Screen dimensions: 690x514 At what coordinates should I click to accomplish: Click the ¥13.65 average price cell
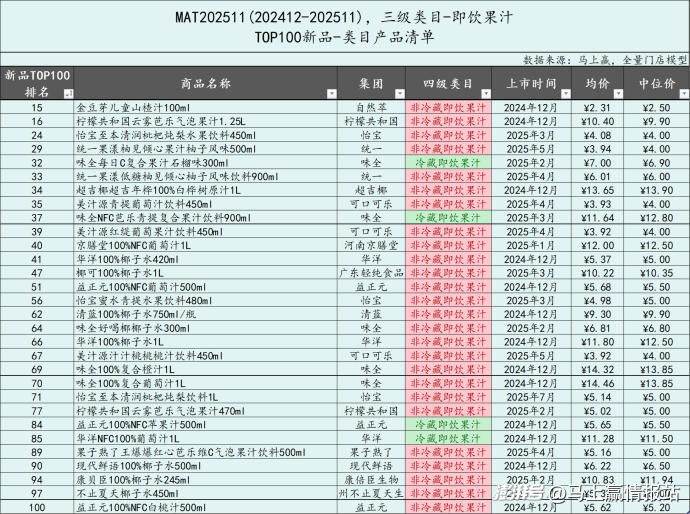[597, 189]
